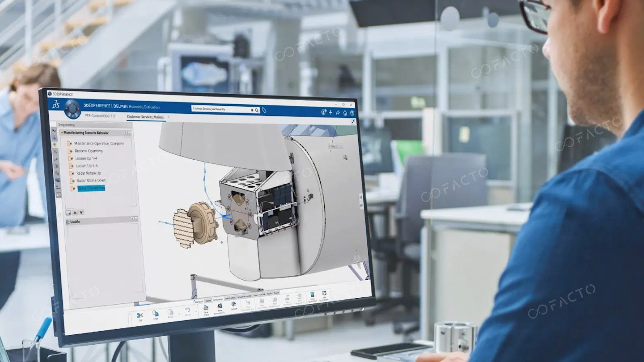Click the tag icon beside search
The height and width of the screenshot is (362, 644).
pos(264,111)
